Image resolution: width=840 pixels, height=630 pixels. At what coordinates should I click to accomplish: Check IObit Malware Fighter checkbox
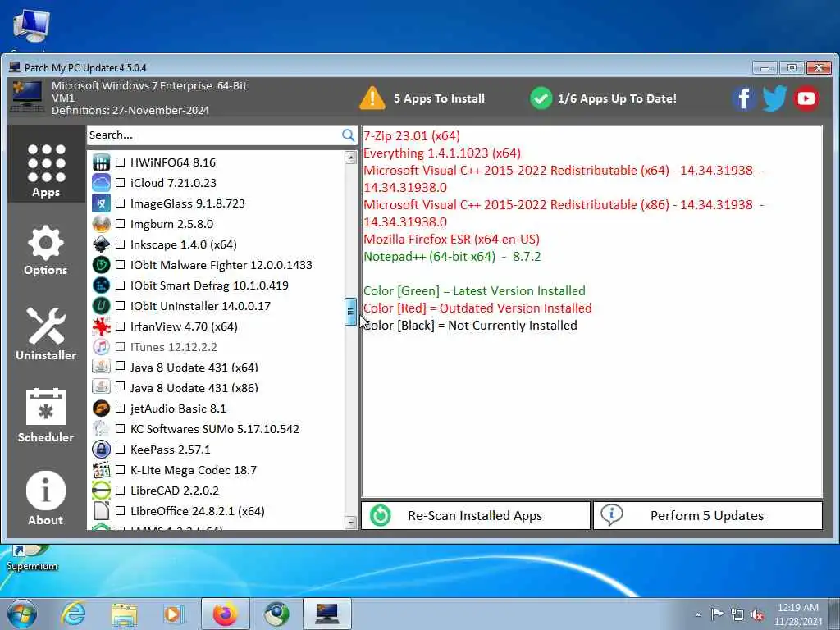pos(121,265)
